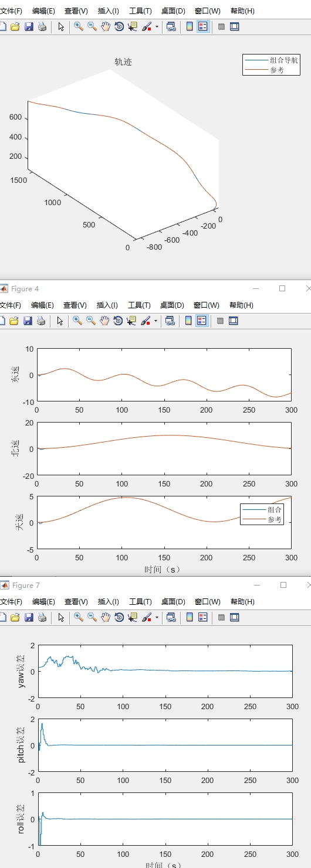Click Open File icon in trajectory figure toolbar

15,26
